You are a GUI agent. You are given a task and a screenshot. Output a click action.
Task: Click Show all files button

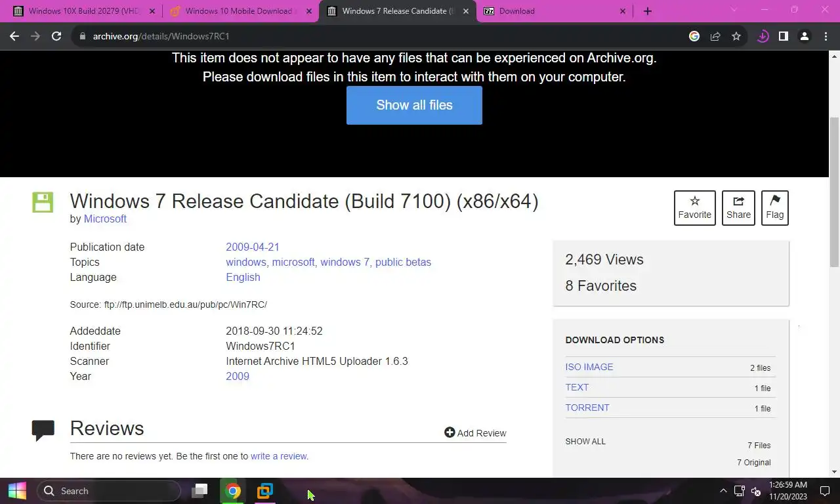414,105
